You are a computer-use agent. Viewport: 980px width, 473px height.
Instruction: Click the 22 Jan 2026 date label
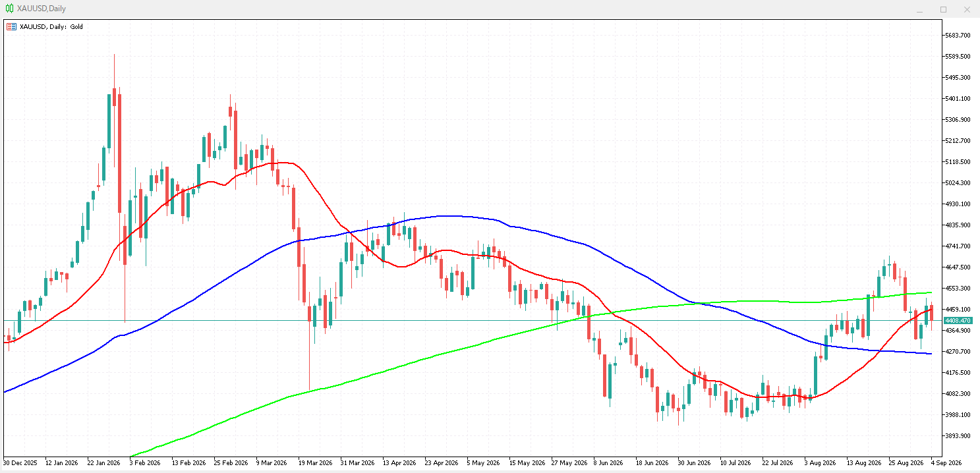(104, 463)
